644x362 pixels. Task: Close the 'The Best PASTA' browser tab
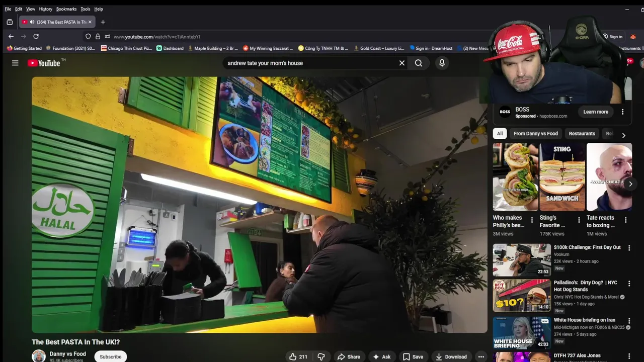(x=90, y=22)
